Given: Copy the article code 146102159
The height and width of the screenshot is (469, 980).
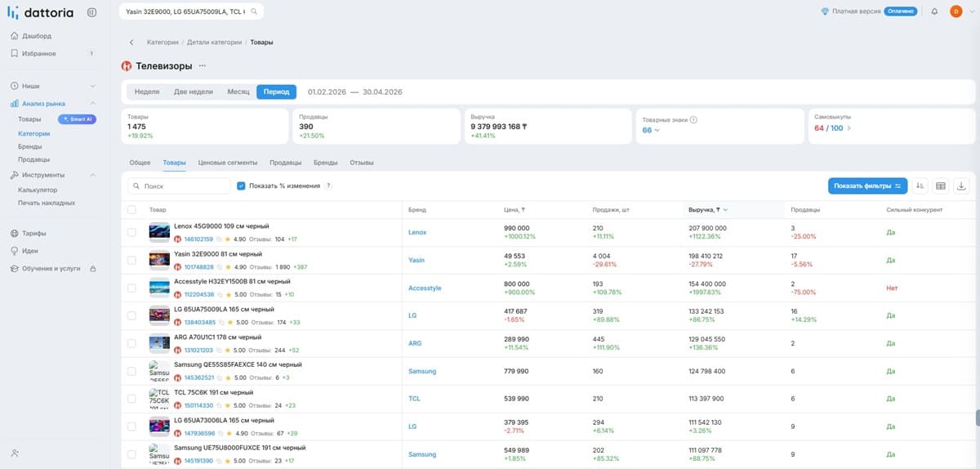Looking at the screenshot, I should click(220, 239).
